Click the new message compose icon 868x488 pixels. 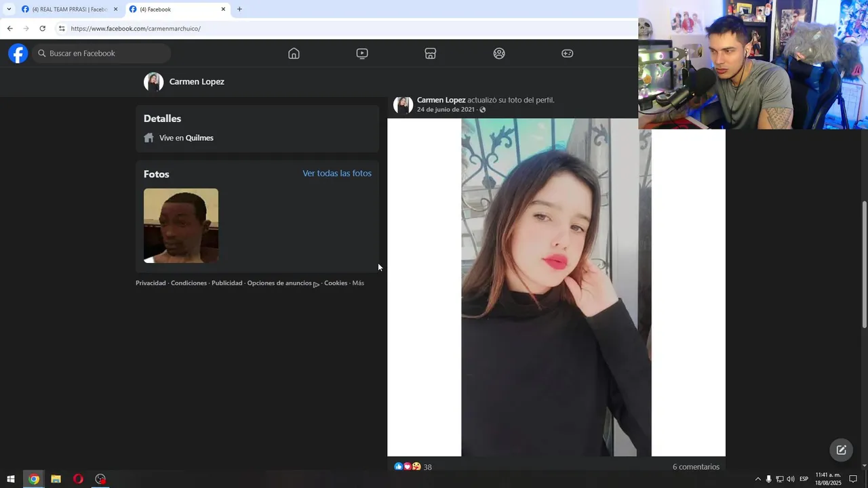click(x=841, y=450)
